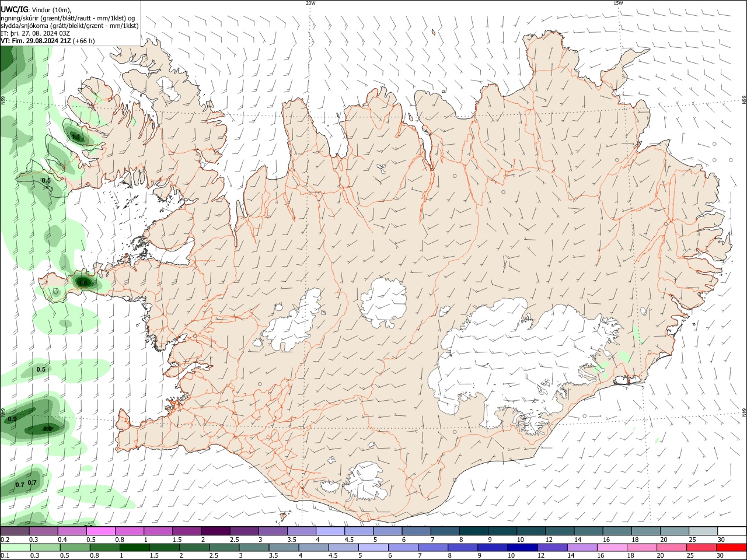The height and width of the screenshot is (560, 747).
Task: Click the '0.2' tick label under the upper scale
Action: pyautogui.click(x=5, y=540)
